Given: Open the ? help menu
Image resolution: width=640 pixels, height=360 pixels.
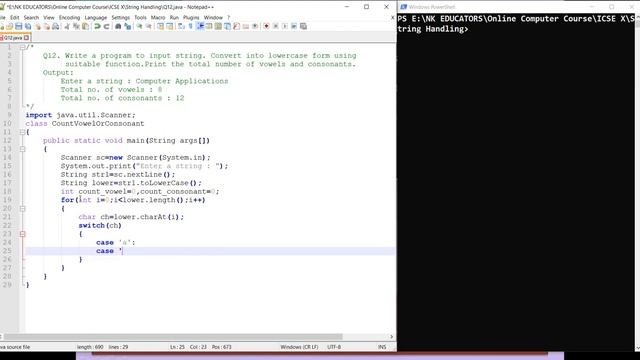Looking at the screenshot, I should tap(229, 18).
